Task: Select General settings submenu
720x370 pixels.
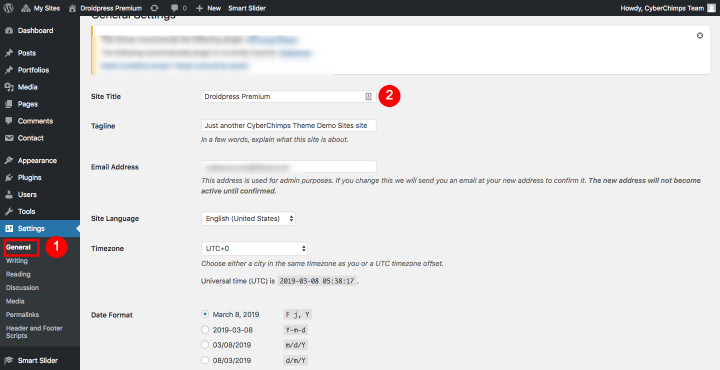Action: click(18, 247)
